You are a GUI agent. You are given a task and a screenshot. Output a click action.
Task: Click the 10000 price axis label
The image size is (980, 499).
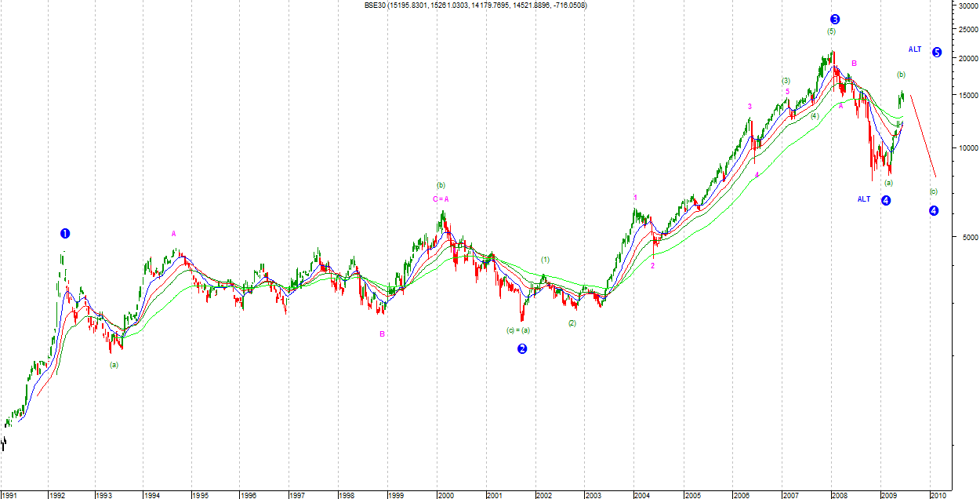965,148
